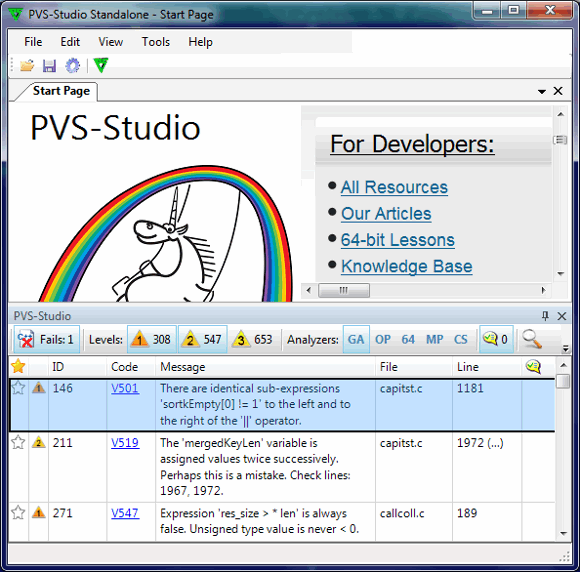Open the V501 diagnostic code link
Viewport: 580px width, 572px height.
(x=125, y=388)
